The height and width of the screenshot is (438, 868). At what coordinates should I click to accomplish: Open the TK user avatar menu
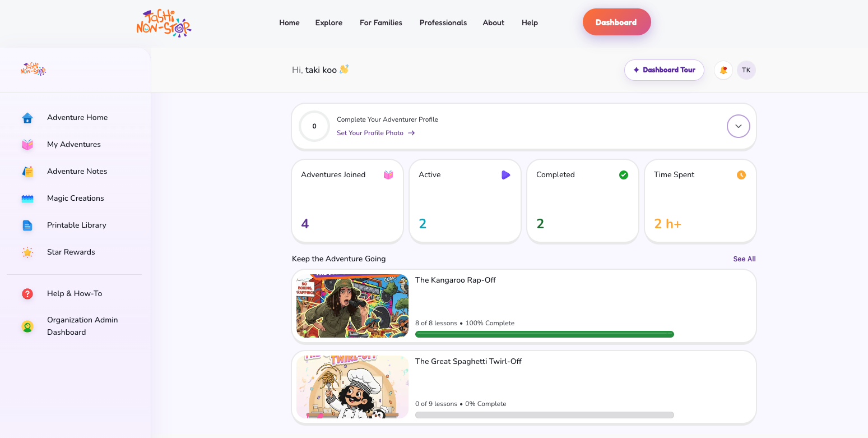pos(746,70)
